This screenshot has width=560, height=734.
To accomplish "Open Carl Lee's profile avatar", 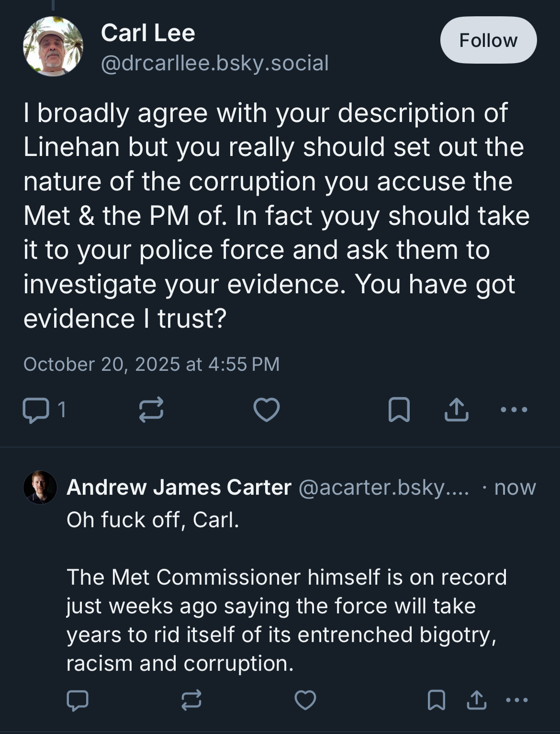I will point(53,46).
